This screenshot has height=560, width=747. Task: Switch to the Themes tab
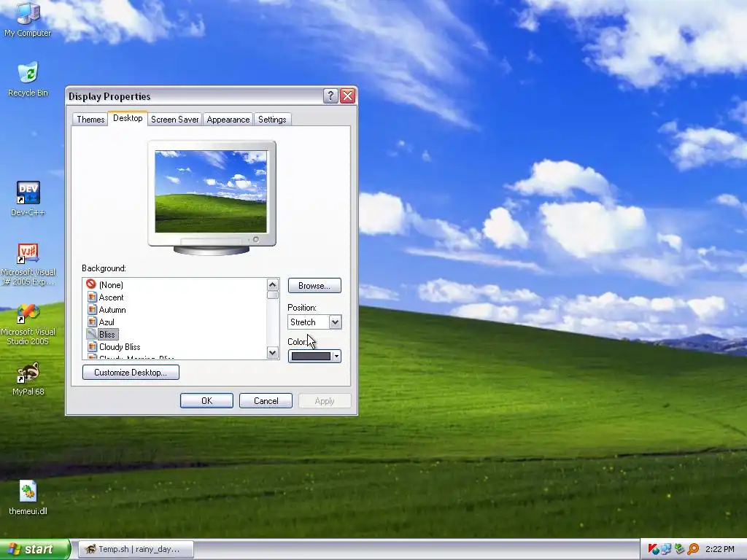90,120
